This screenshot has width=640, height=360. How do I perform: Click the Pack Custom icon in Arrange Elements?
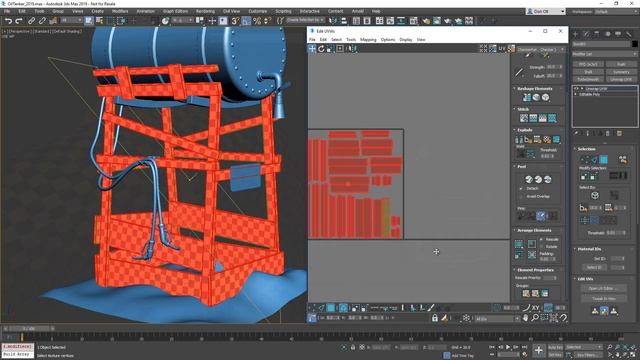point(518,244)
